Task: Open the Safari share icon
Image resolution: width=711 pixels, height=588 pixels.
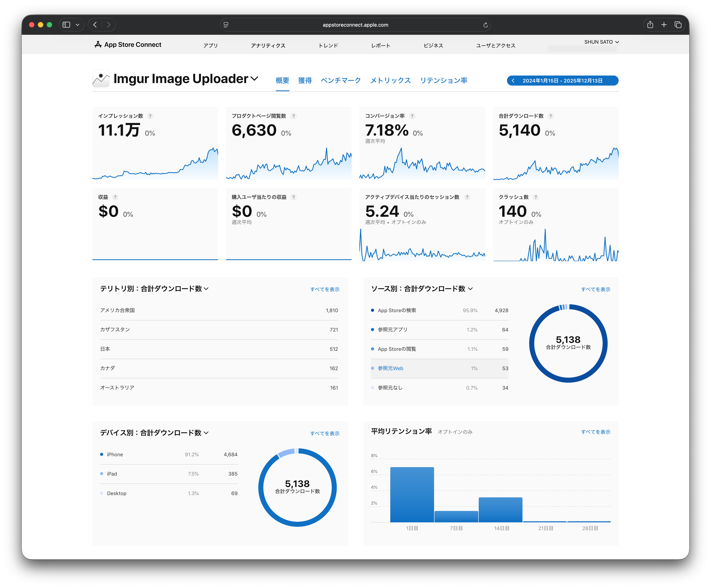Action: click(x=650, y=25)
